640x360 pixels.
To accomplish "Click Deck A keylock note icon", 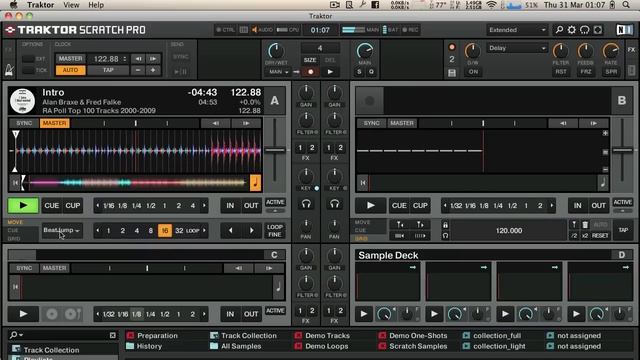I will [x=256, y=183].
